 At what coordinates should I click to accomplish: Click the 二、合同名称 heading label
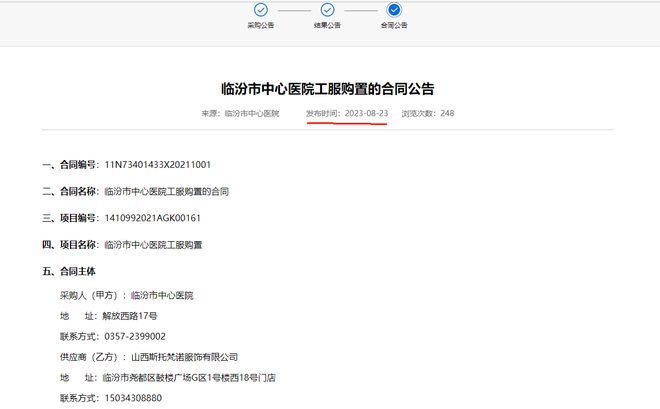(70, 191)
